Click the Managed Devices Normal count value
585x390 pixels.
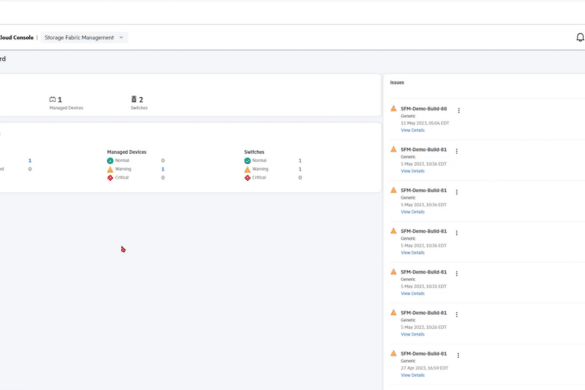coord(163,160)
